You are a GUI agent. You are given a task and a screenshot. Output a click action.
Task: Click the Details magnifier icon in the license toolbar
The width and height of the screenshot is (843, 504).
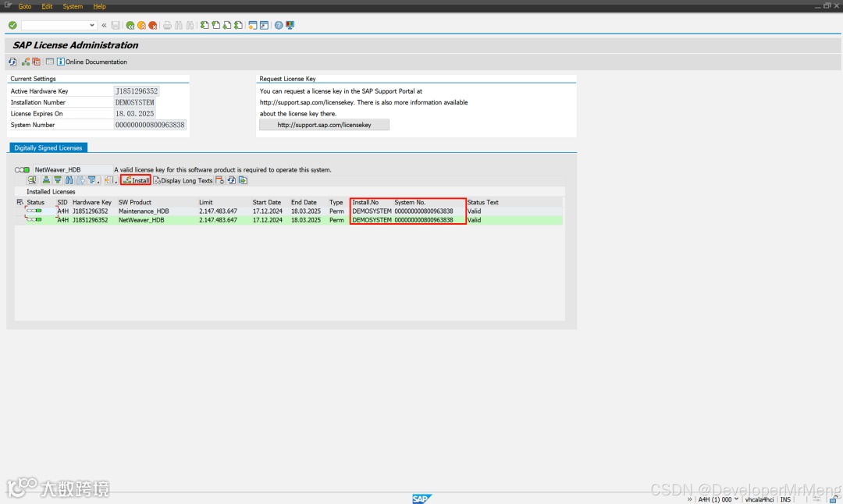point(32,180)
